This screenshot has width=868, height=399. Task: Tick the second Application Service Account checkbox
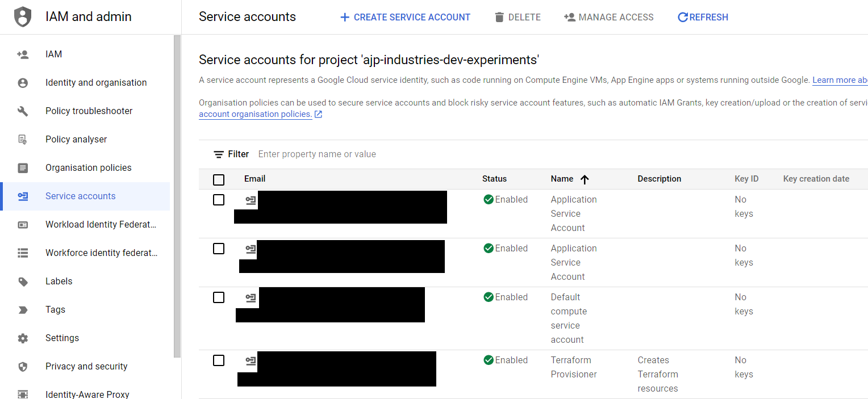click(219, 249)
